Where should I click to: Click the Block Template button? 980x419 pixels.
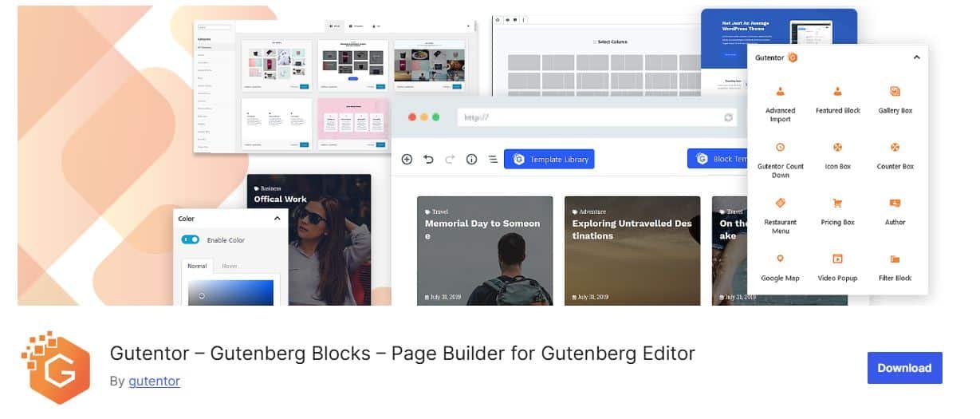[718, 159]
